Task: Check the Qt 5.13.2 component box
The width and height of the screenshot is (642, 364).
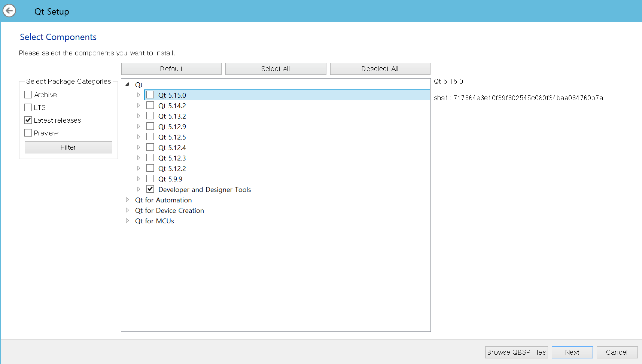Action: 150,116
